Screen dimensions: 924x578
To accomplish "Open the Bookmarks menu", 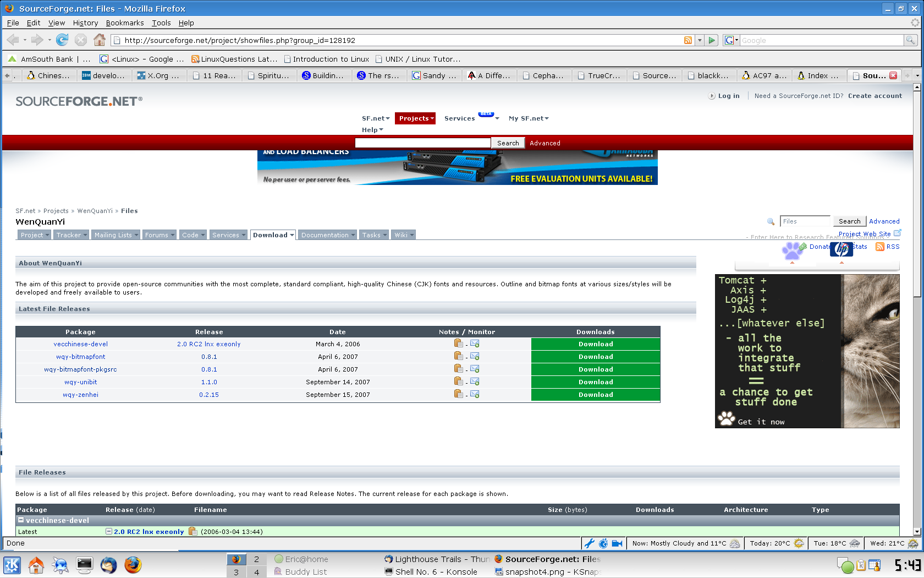I will point(125,23).
